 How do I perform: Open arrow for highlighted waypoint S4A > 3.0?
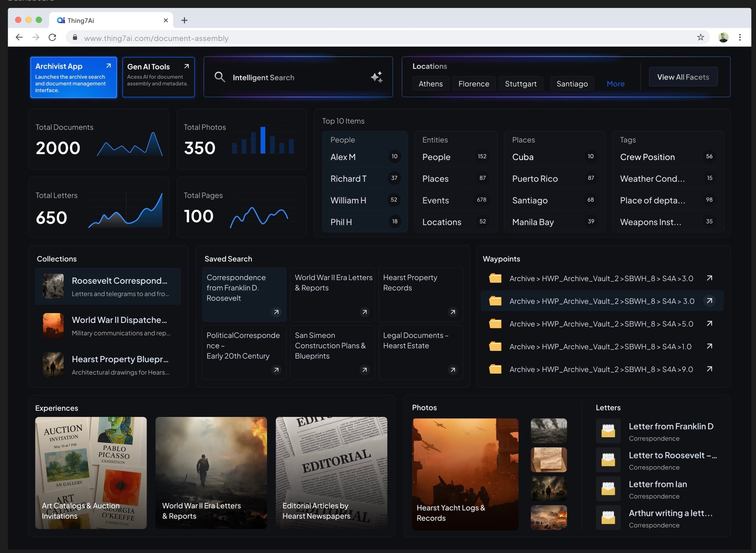(710, 301)
